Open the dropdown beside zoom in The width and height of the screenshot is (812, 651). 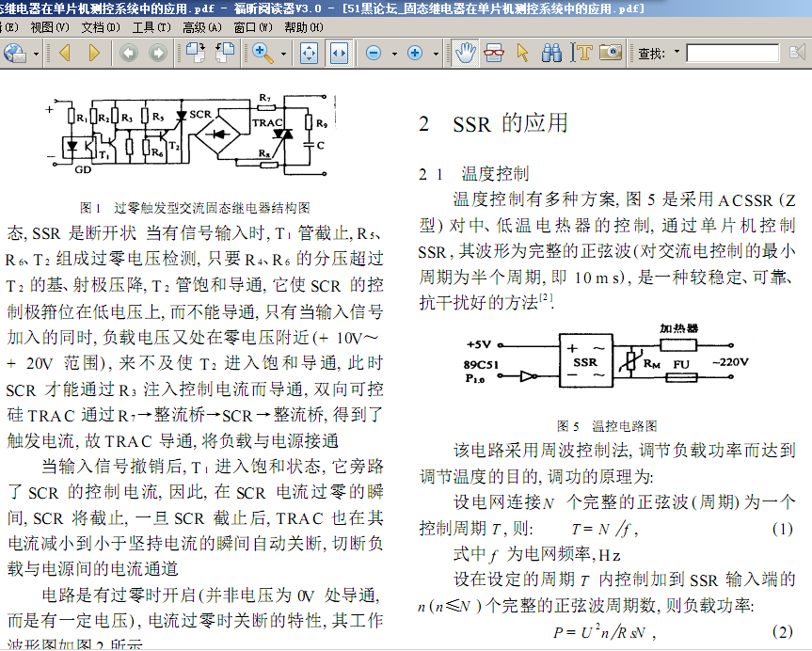click(436, 54)
